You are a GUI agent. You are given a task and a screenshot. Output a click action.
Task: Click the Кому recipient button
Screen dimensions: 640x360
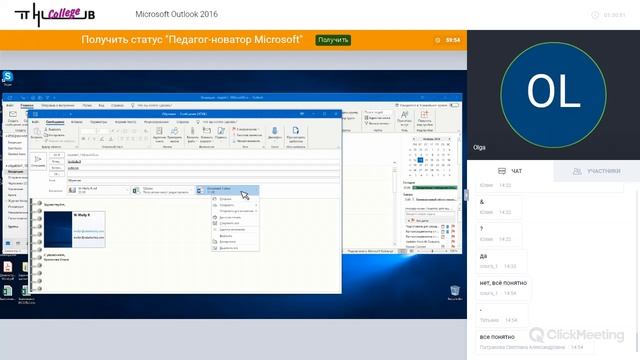pyautogui.click(x=57, y=162)
